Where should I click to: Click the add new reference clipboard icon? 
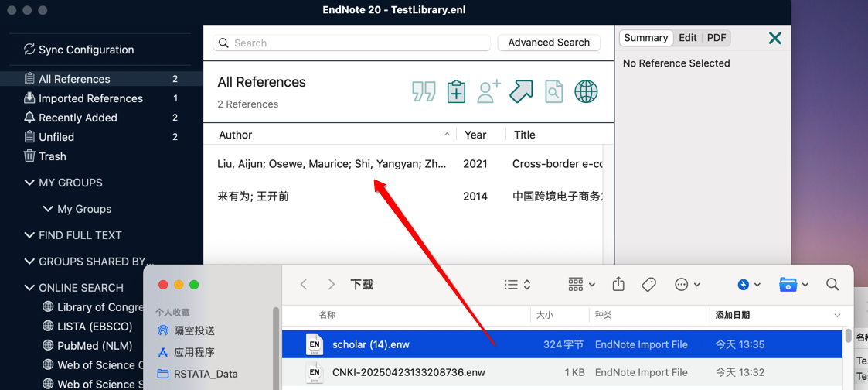(456, 91)
